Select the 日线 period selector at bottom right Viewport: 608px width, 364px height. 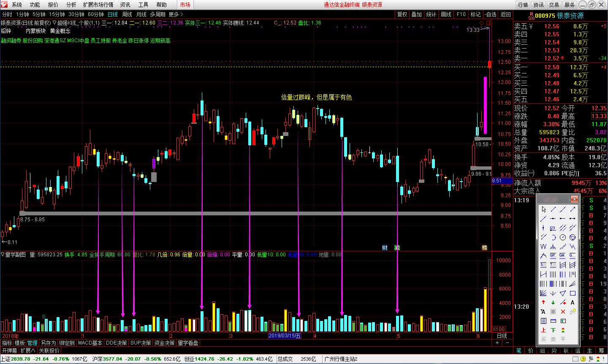pos(502,336)
